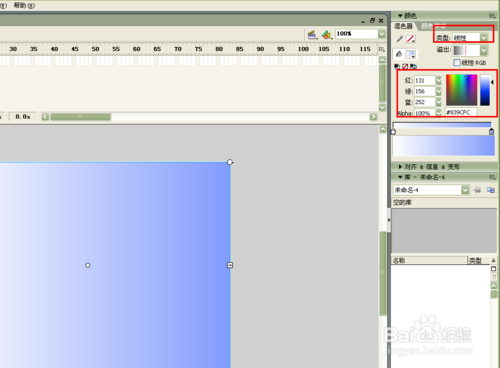
Task: Click the hex color input field
Action: coord(461,112)
